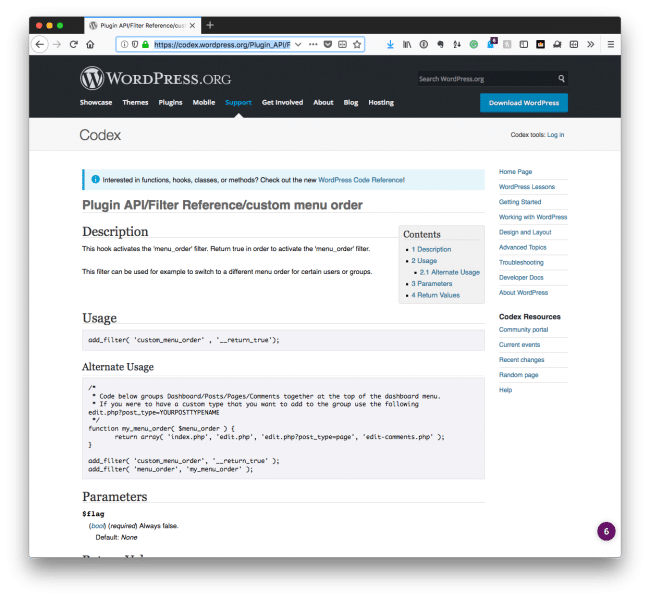
Task: Go back to the previous page
Action: pos(40,44)
